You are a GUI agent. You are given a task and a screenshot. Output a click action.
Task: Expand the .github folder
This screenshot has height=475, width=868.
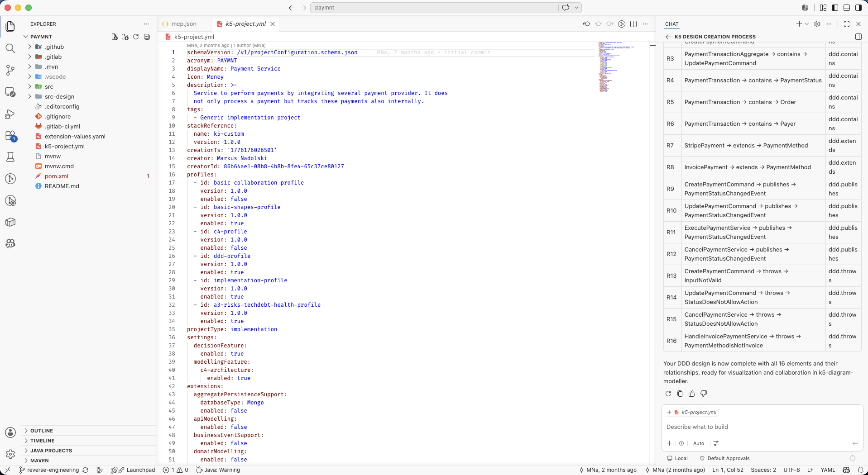click(54, 47)
